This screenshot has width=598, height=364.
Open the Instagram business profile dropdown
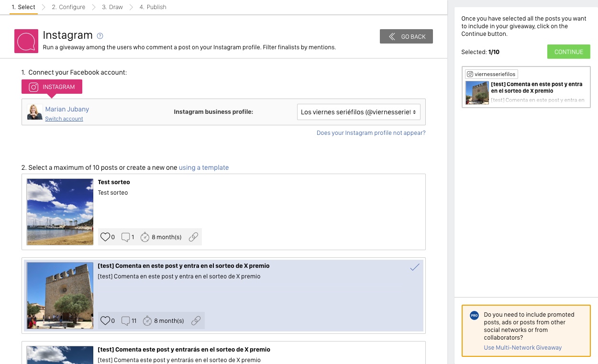pyautogui.click(x=359, y=112)
